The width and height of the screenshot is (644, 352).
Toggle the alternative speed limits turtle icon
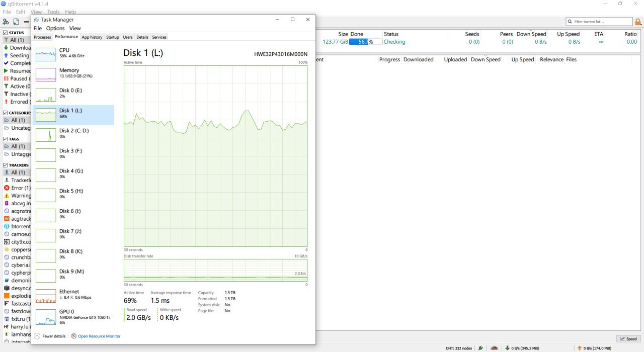495,348
